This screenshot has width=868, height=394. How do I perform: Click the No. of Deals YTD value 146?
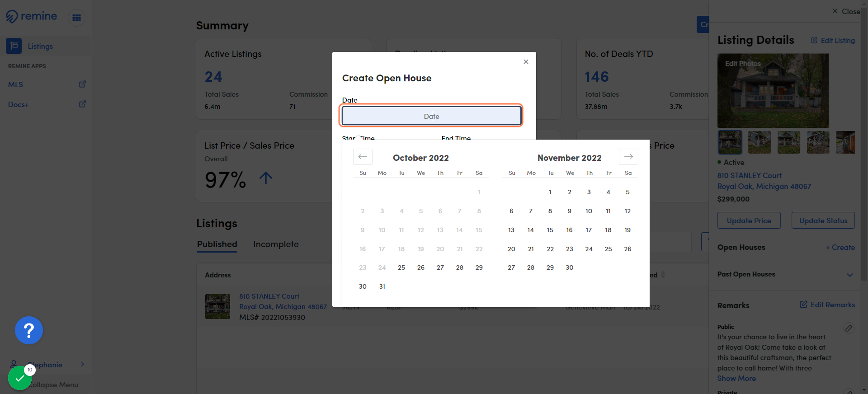click(597, 77)
